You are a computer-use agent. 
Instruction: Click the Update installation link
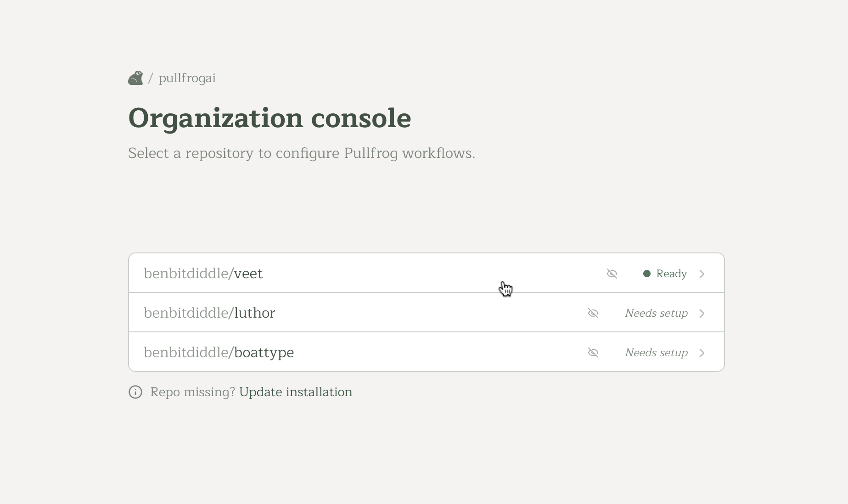click(295, 392)
